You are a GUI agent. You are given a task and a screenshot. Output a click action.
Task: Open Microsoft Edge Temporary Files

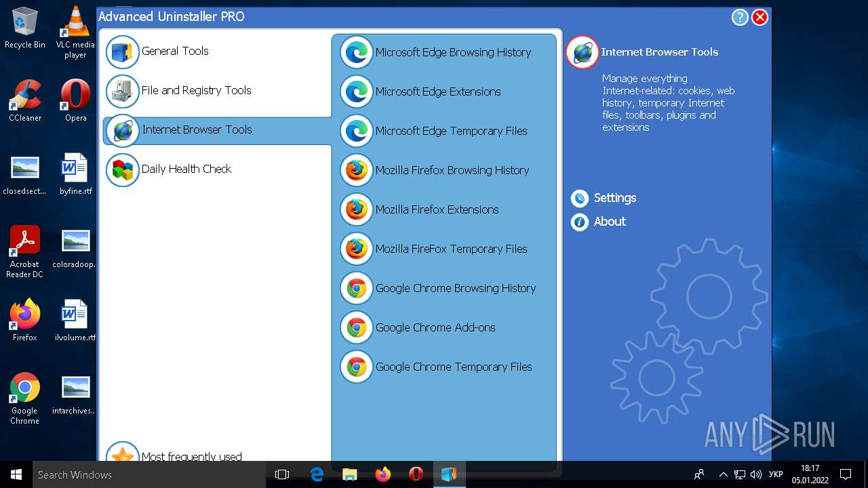click(x=451, y=131)
